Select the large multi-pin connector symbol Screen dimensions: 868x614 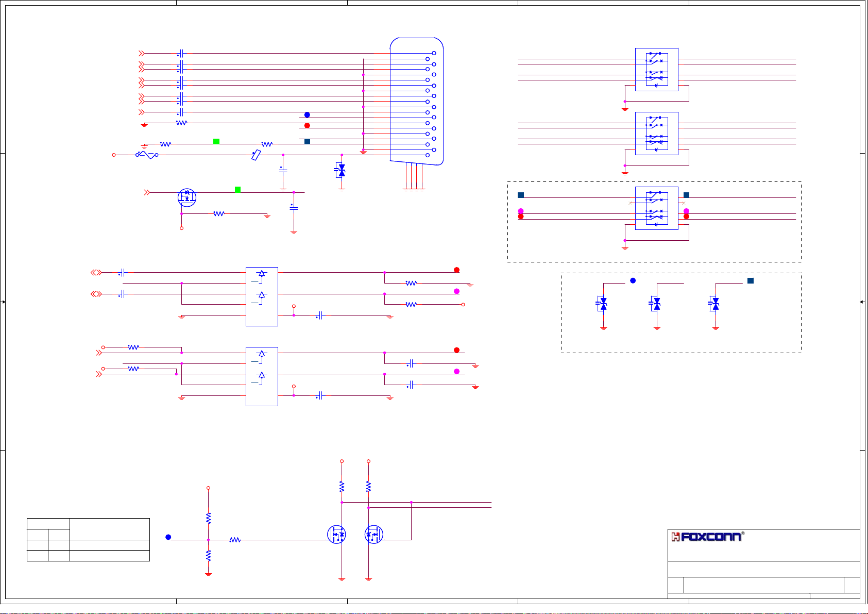point(416,102)
